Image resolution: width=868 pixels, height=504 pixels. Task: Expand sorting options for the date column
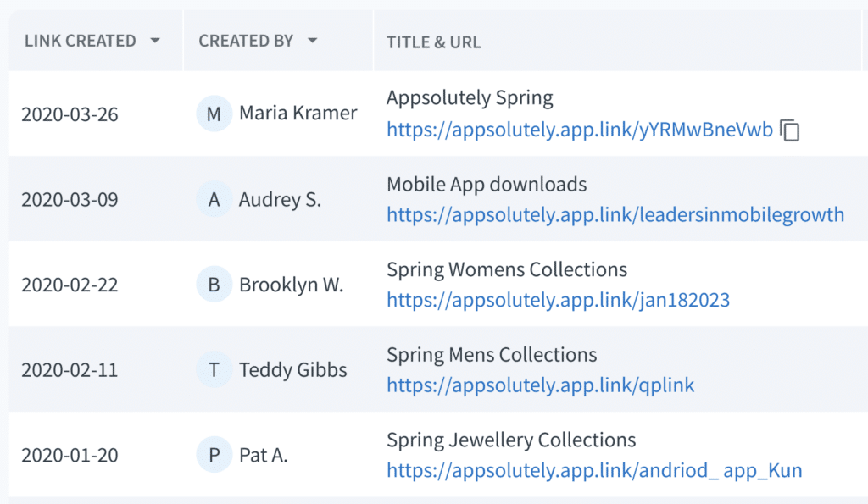point(156,40)
